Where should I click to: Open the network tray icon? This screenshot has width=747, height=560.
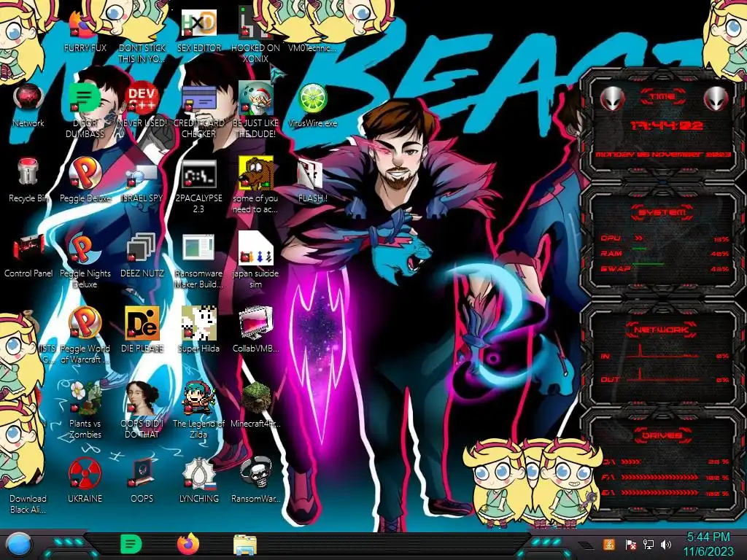649,544
